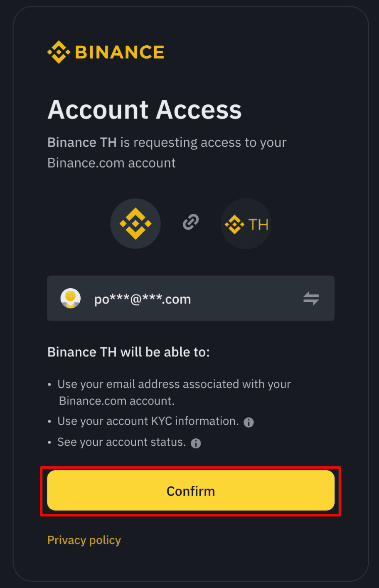Click the Binance logo at the top
Viewport: 379px width, 588px height.
tap(106, 52)
